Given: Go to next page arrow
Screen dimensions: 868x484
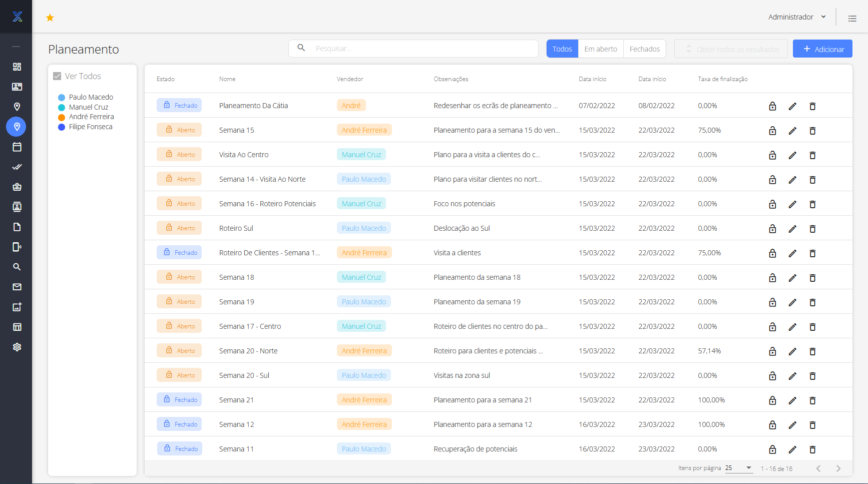Looking at the screenshot, I should click(x=838, y=468).
